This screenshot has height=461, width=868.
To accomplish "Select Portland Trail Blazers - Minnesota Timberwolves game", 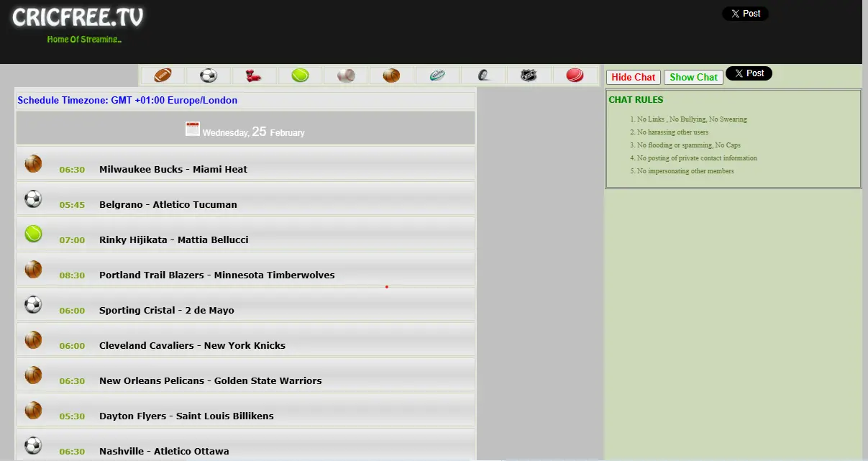I will pos(216,275).
